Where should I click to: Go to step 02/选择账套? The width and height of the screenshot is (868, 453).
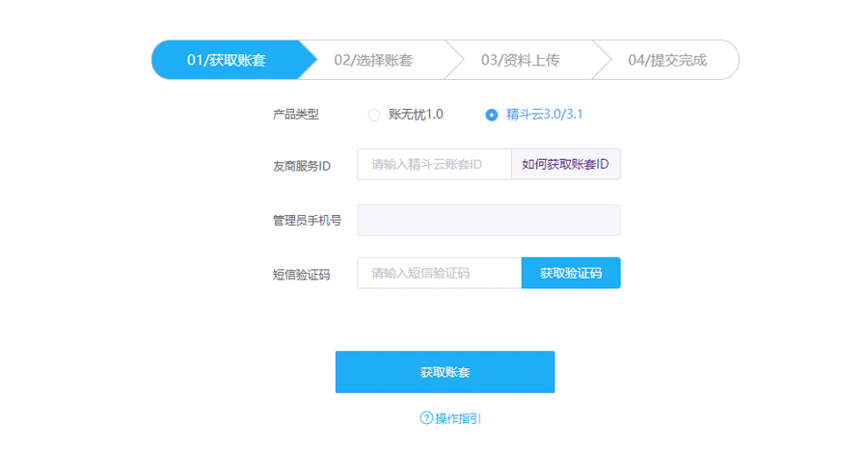(373, 60)
